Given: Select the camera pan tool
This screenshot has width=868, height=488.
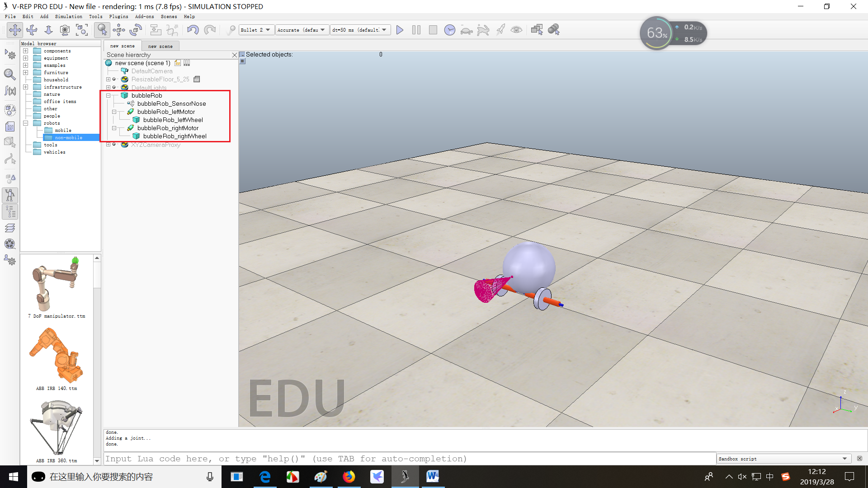Looking at the screenshot, I should [15, 30].
